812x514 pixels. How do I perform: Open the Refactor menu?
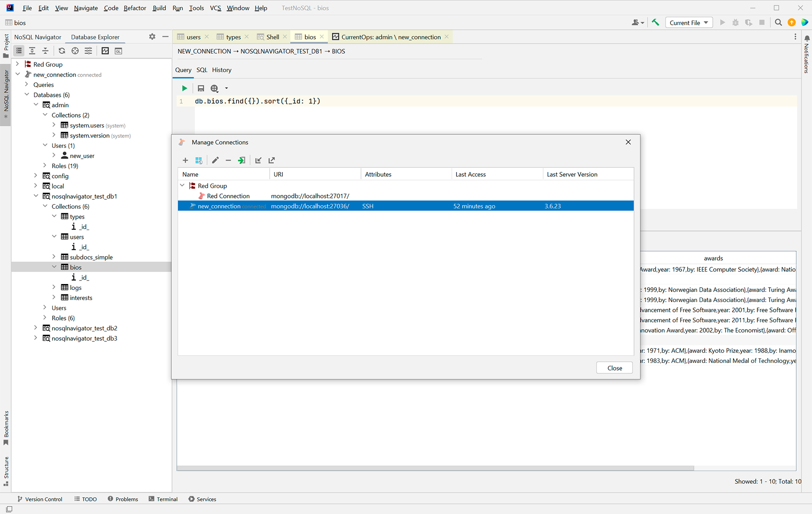[135, 8]
